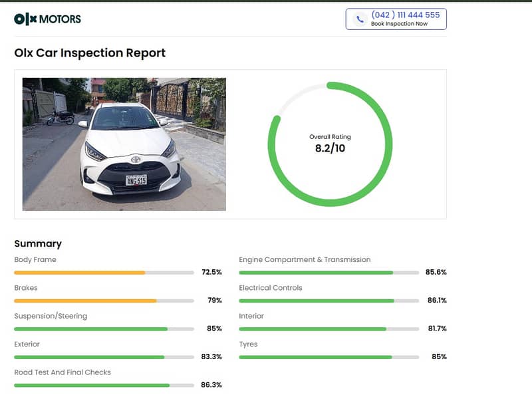
Task: Click the Exterior progress bar
Action: (x=104, y=357)
